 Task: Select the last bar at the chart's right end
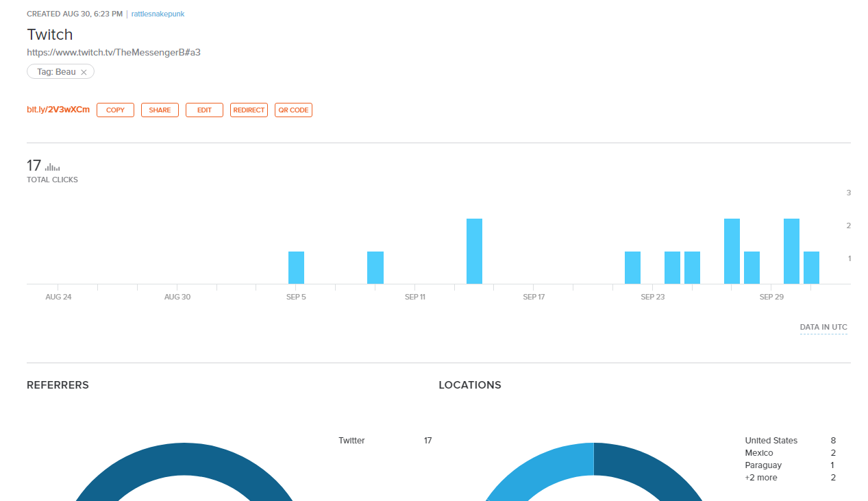coord(811,267)
